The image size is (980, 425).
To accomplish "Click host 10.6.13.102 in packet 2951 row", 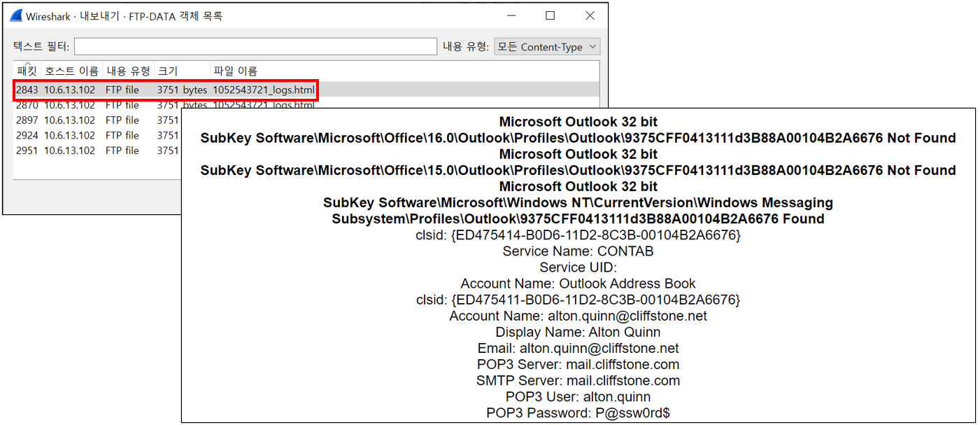I will (x=70, y=151).
